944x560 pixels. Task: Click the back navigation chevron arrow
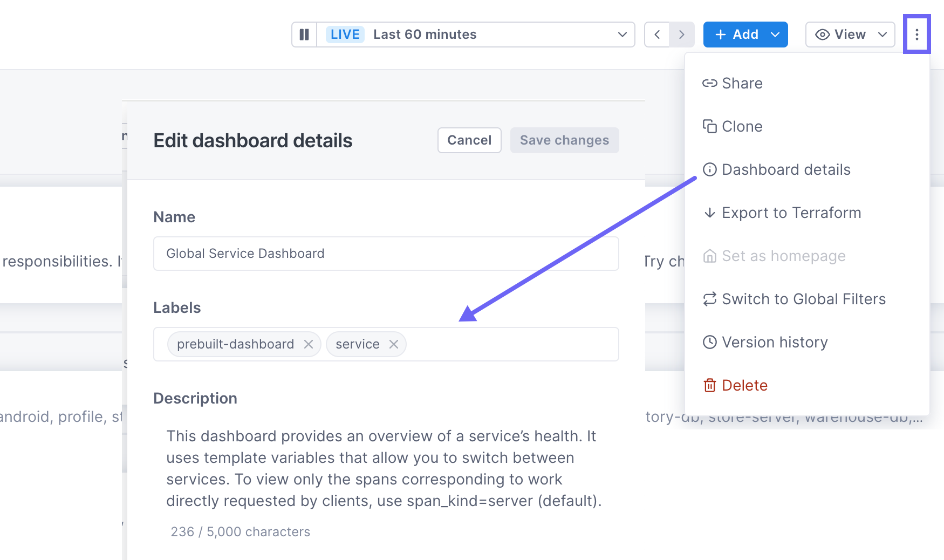click(x=657, y=34)
